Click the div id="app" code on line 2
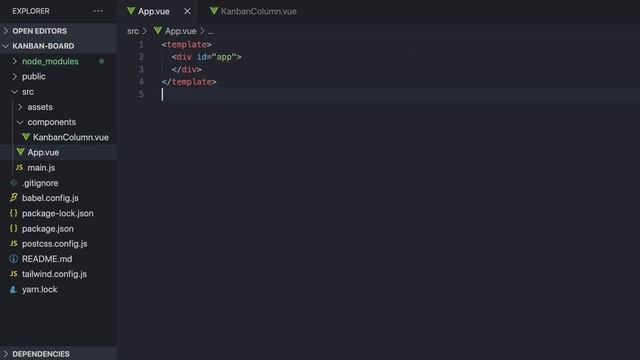The width and height of the screenshot is (640, 360). (207, 57)
